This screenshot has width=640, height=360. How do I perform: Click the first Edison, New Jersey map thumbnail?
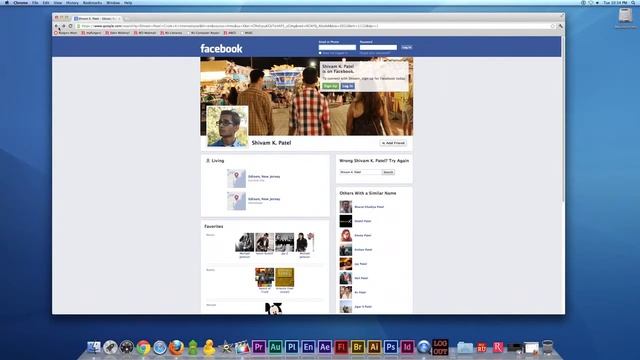click(x=236, y=178)
